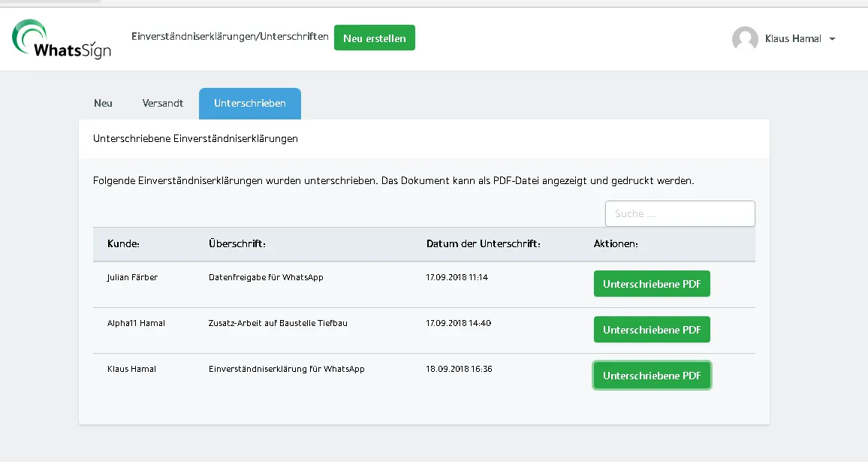Select the Unterschrieben tab
868x462 pixels.
pyautogui.click(x=249, y=104)
